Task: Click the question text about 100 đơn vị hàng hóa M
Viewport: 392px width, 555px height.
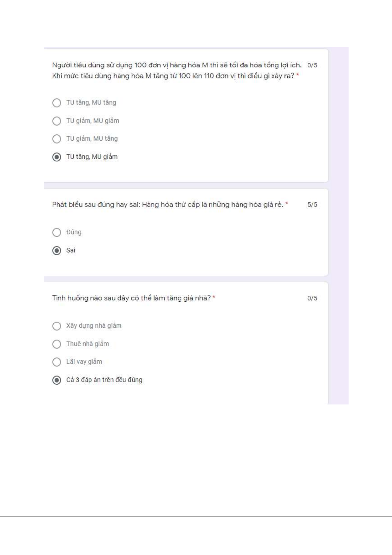Action: point(176,70)
